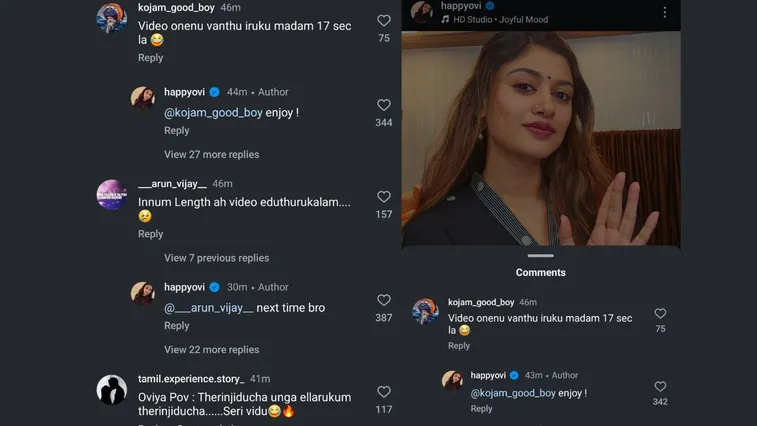Like happyovi's "enjoy !" reply with 344 likes
Image resolution: width=757 pixels, height=426 pixels.
[384, 105]
